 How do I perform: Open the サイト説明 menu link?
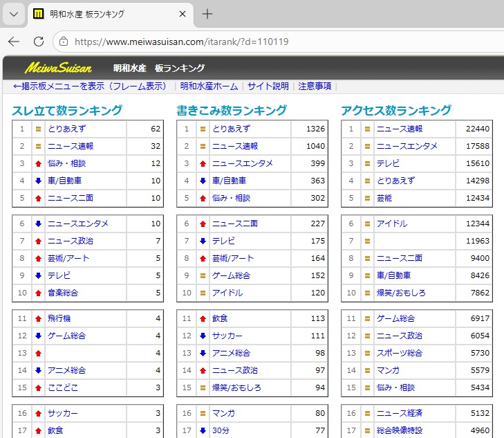tap(268, 86)
